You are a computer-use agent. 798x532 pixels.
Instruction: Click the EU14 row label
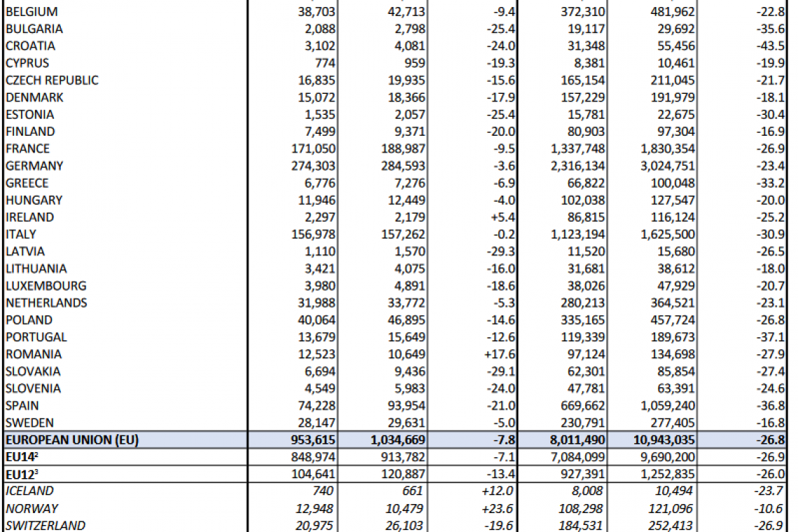coord(22,457)
